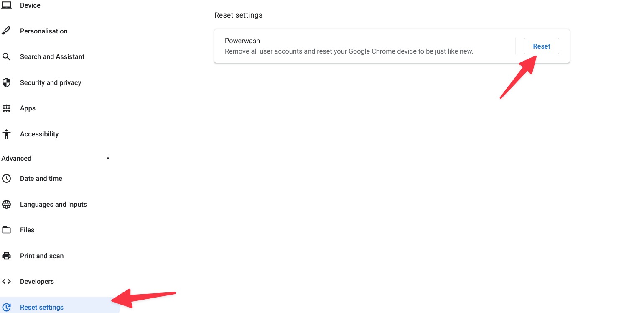Screen dimensions: 644x313
Task: Click the Accessibility person icon
Action: [6, 134]
